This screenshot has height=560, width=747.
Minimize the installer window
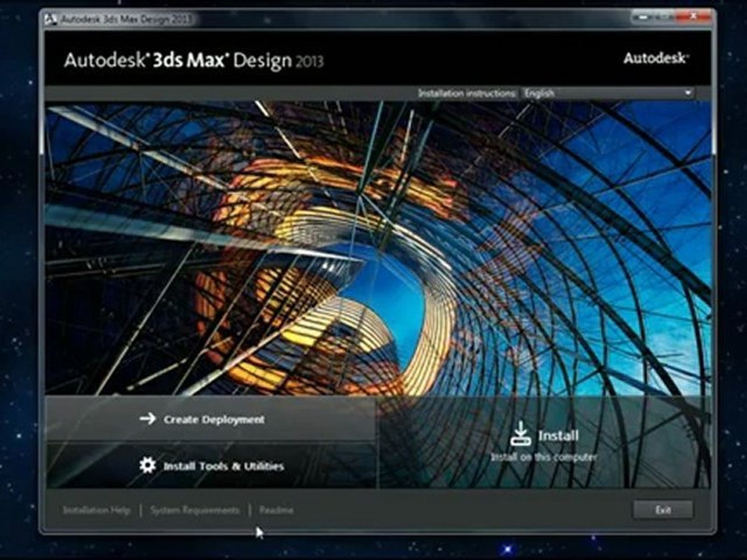click(643, 17)
